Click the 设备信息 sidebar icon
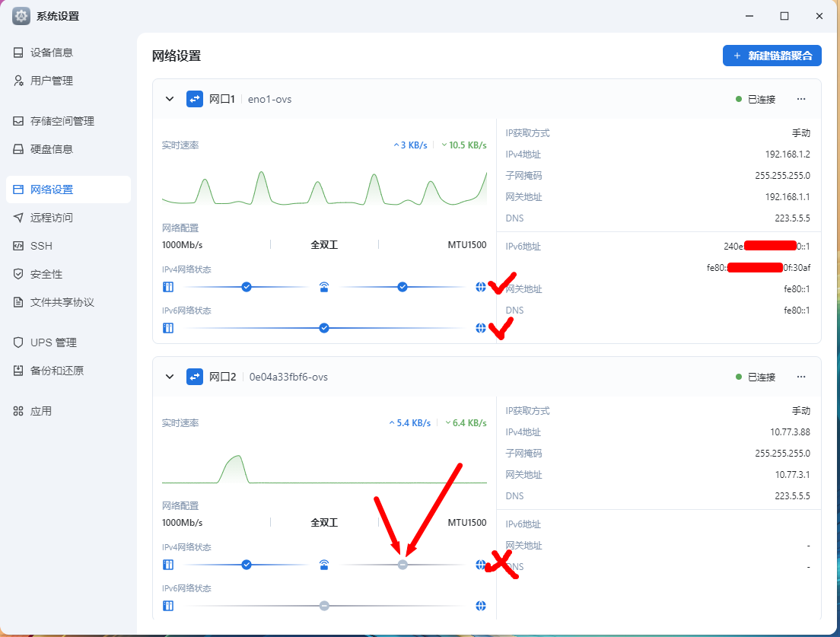The image size is (840, 637). tap(18, 53)
